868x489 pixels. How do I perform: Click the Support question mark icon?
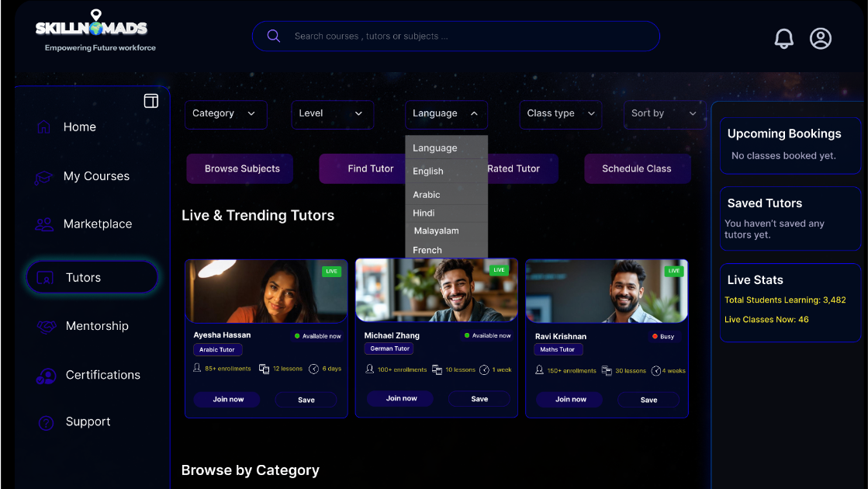coord(46,422)
